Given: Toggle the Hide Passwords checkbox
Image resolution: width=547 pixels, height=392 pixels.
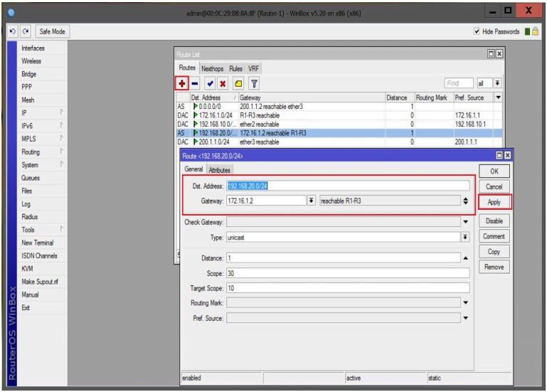Looking at the screenshot, I should coord(477,31).
